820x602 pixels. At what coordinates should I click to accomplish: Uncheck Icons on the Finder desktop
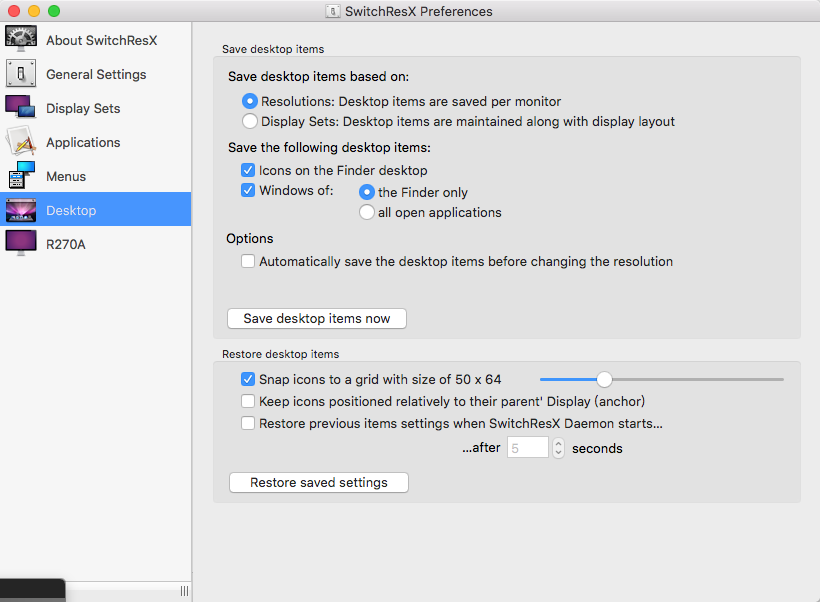(x=248, y=170)
